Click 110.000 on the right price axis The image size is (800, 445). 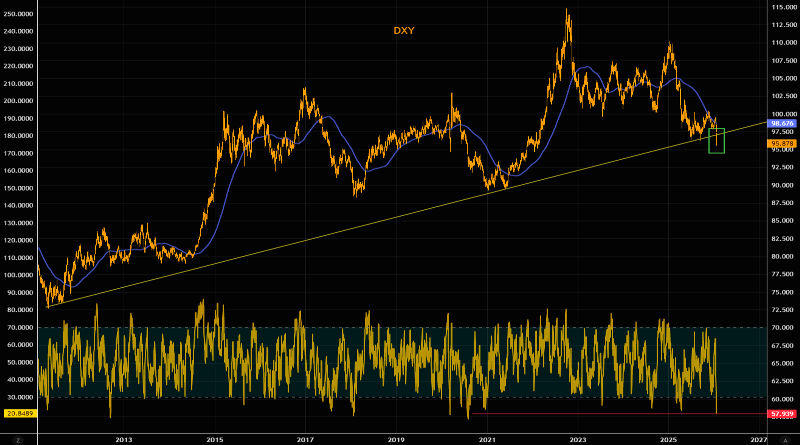point(782,43)
